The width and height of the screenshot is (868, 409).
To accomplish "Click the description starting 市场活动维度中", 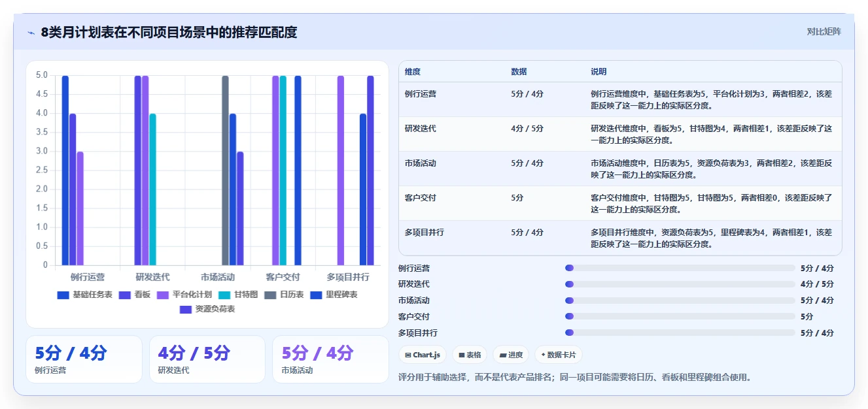I will click(x=712, y=169).
